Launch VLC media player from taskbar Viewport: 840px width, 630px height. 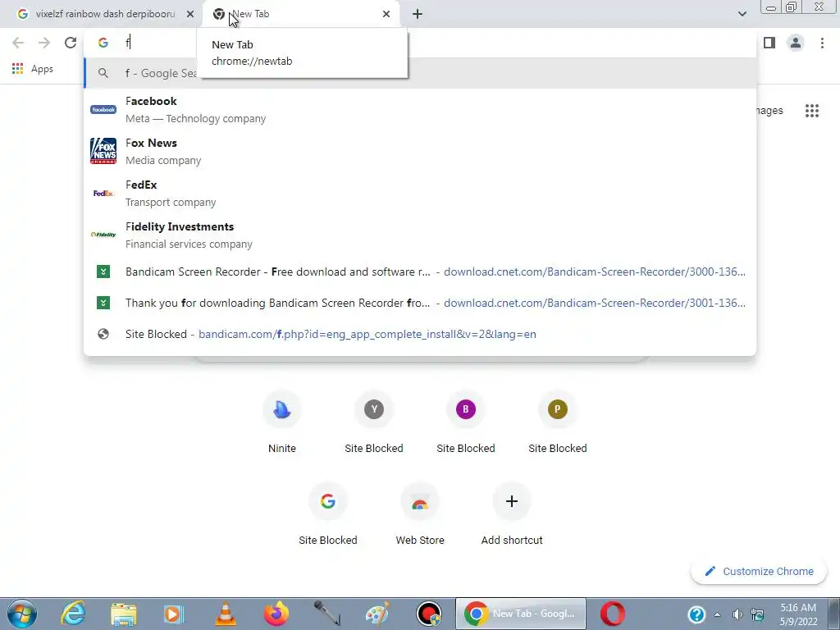pos(226,614)
